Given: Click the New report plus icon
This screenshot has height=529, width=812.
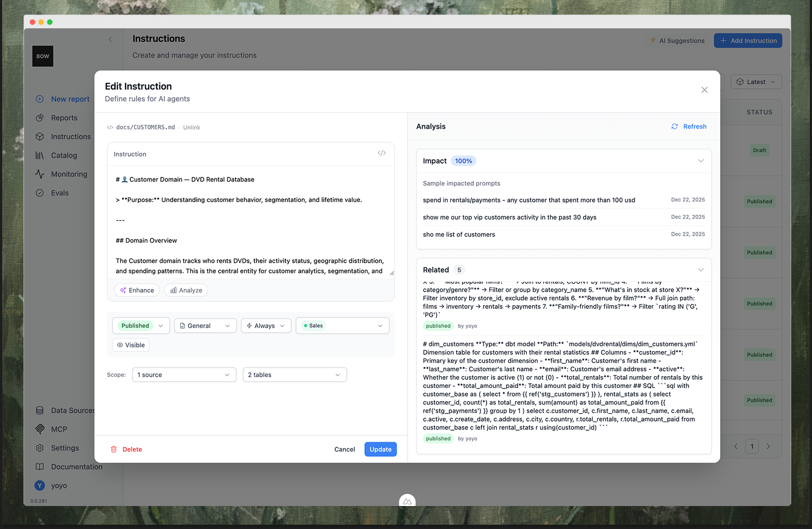Looking at the screenshot, I should [40, 99].
